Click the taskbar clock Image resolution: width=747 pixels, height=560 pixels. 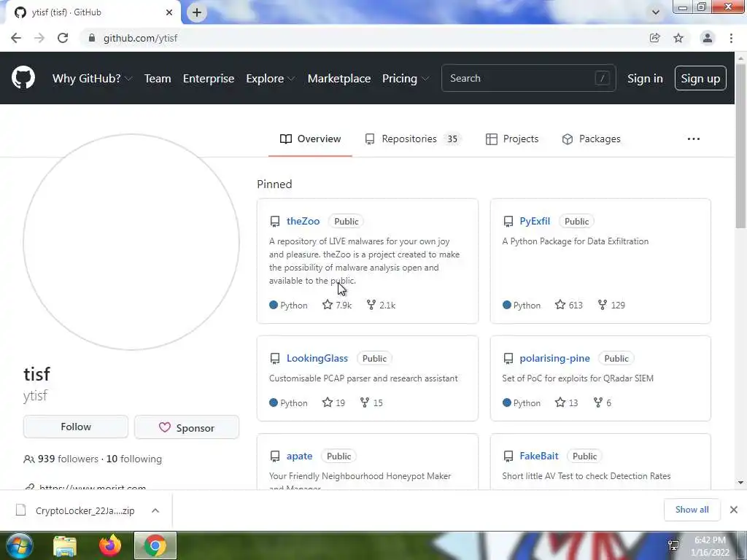(710, 546)
